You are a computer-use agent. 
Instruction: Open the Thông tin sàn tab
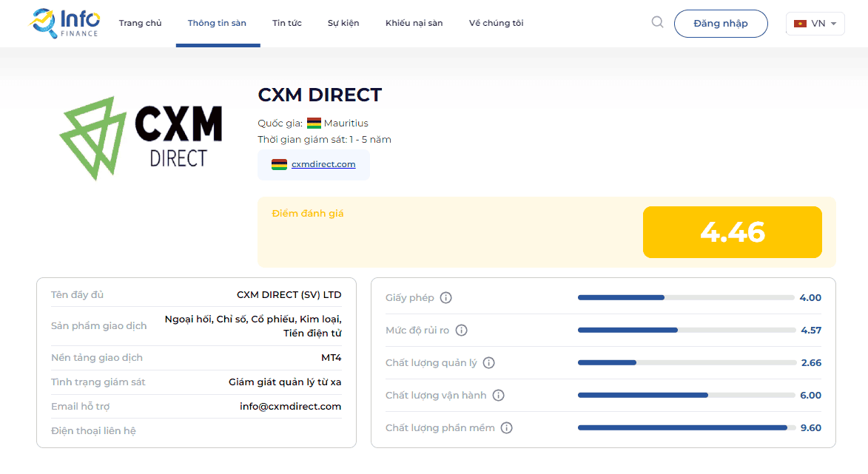217,23
